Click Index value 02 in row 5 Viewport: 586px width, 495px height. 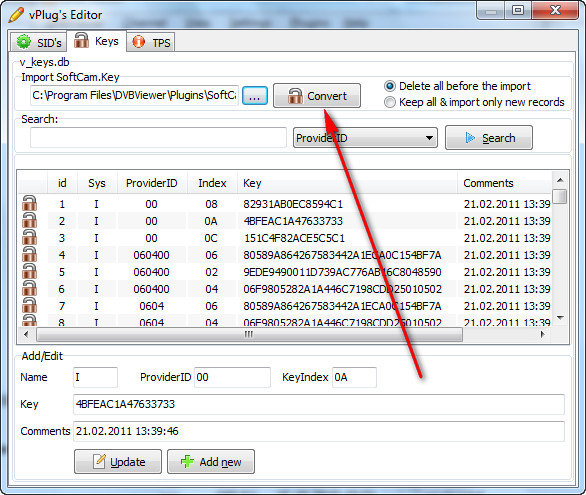click(x=211, y=272)
